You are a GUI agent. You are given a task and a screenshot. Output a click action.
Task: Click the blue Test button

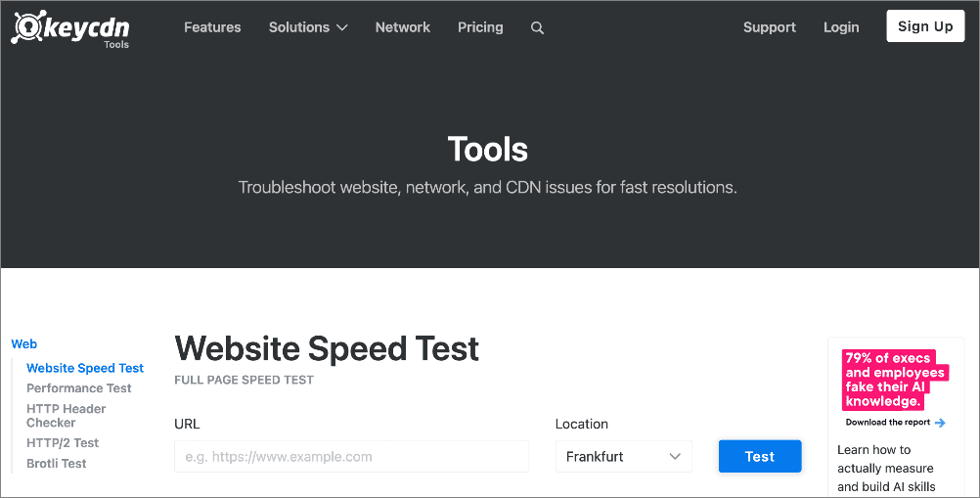click(x=760, y=456)
